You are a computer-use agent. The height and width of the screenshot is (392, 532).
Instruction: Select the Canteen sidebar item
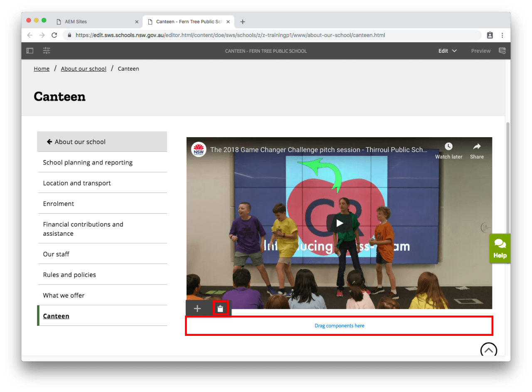click(x=102, y=316)
